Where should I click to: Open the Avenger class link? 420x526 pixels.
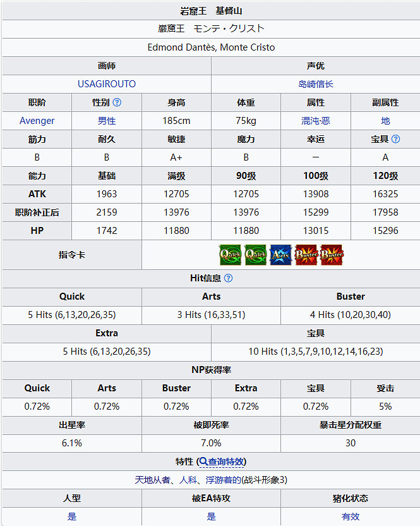point(37,121)
